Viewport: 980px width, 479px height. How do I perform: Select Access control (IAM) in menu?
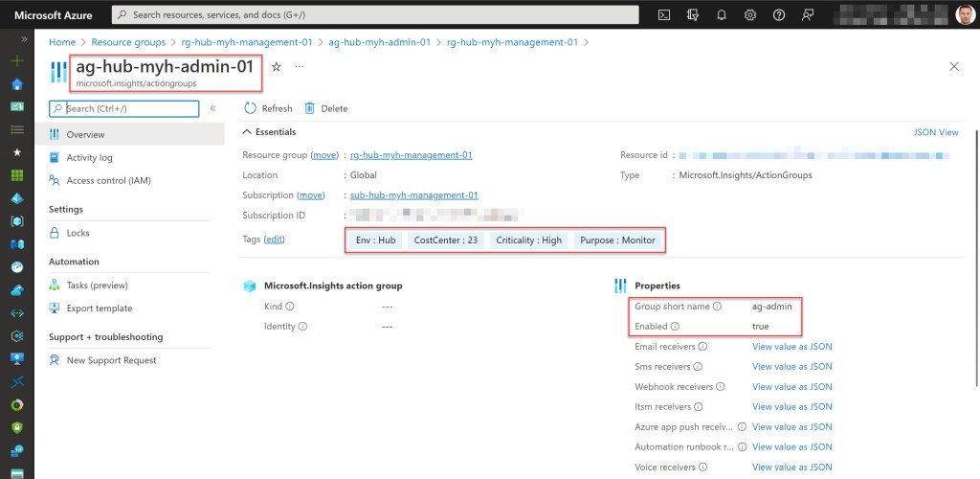click(108, 180)
